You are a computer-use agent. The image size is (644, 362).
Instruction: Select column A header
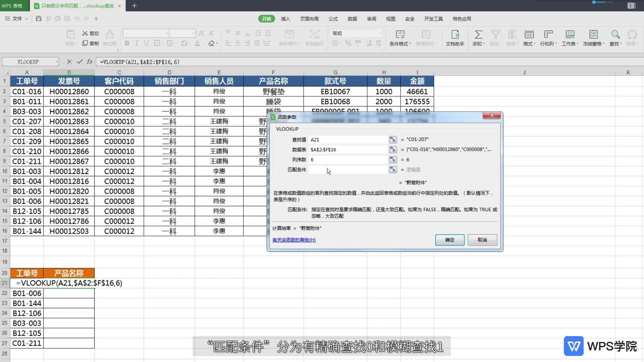(27, 72)
